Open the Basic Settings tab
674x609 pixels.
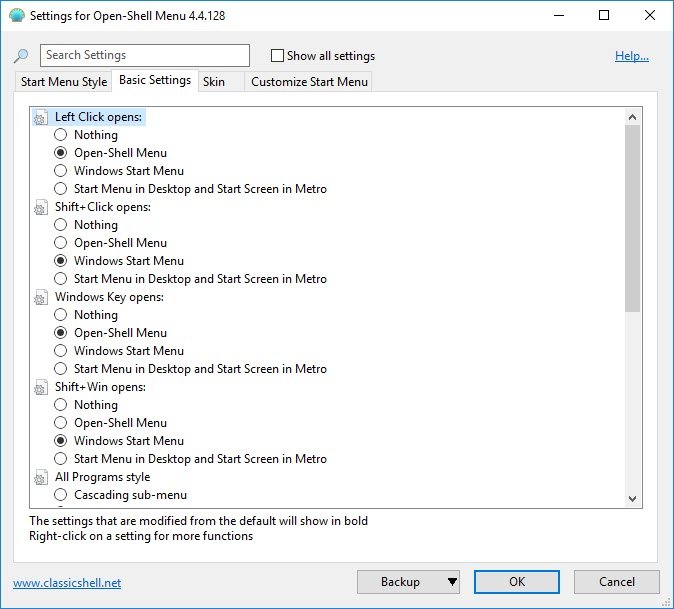pyautogui.click(x=155, y=80)
